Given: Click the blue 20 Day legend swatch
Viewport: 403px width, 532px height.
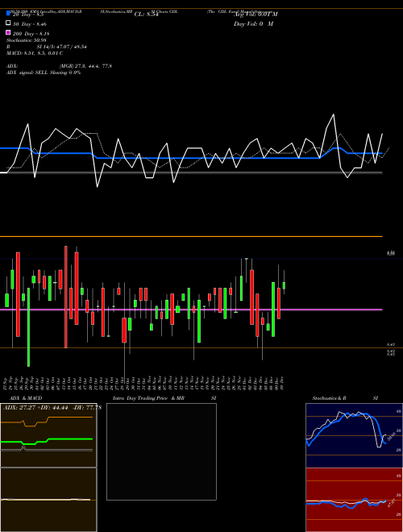Looking at the screenshot, I should pyautogui.click(x=8, y=13).
